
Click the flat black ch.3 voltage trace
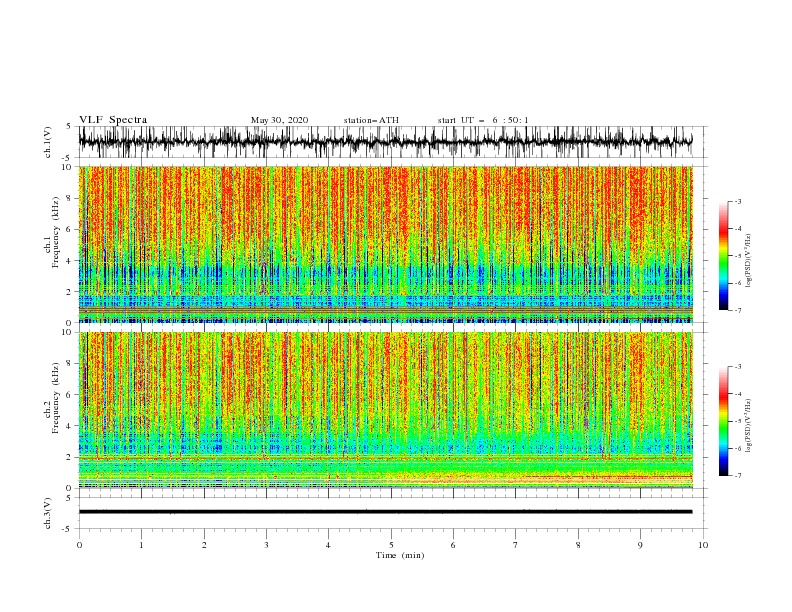point(385,512)
